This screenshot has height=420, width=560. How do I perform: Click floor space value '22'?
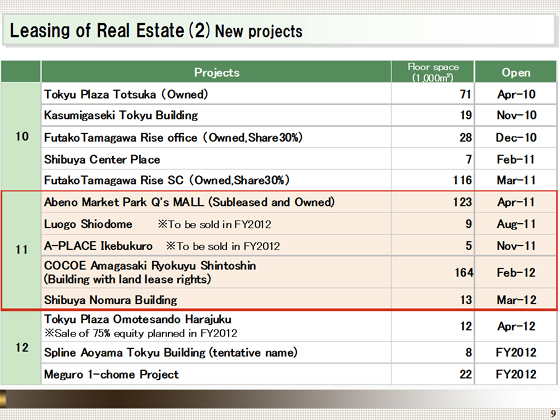click(x=465, y=374)
